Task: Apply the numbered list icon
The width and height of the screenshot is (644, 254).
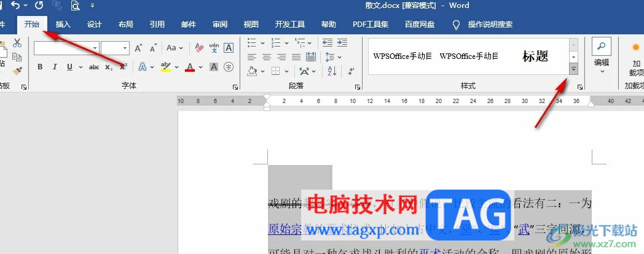Action: [275, 42]
